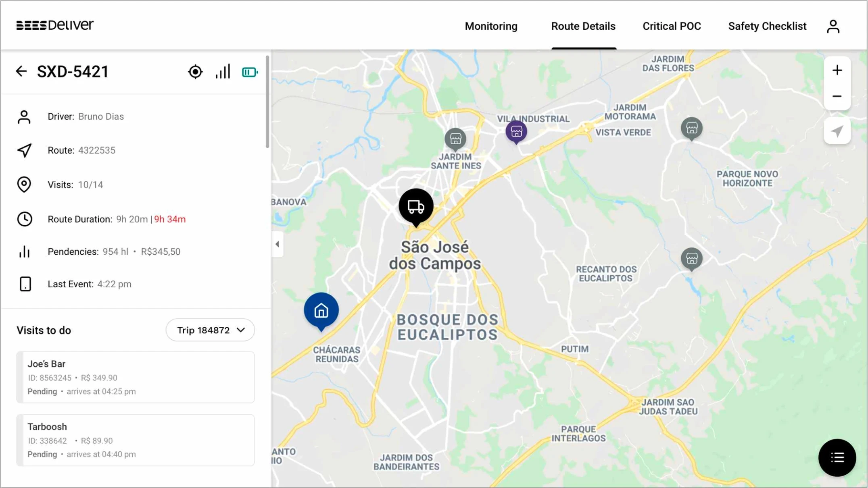Click the side panel vertical scrollbar
The image size is (868, 488).
pos(267,102)
